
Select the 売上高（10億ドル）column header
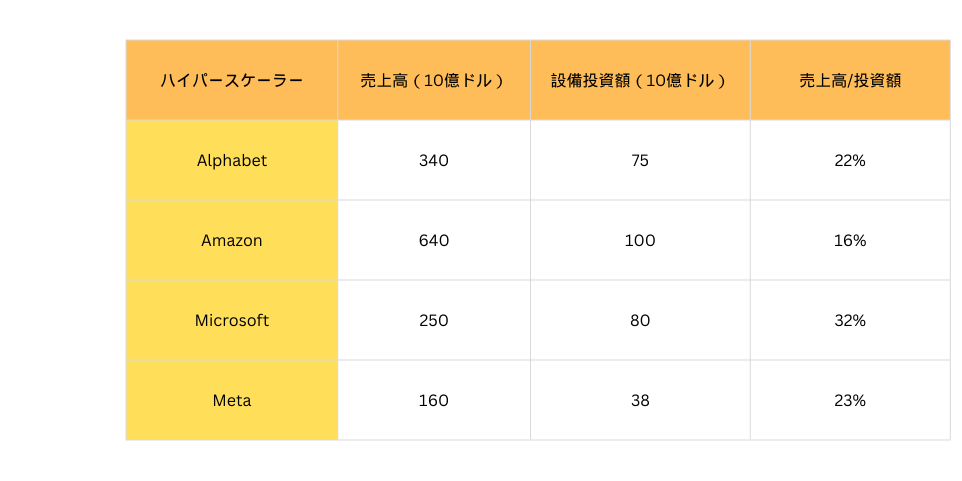click(x=434, y=81)
